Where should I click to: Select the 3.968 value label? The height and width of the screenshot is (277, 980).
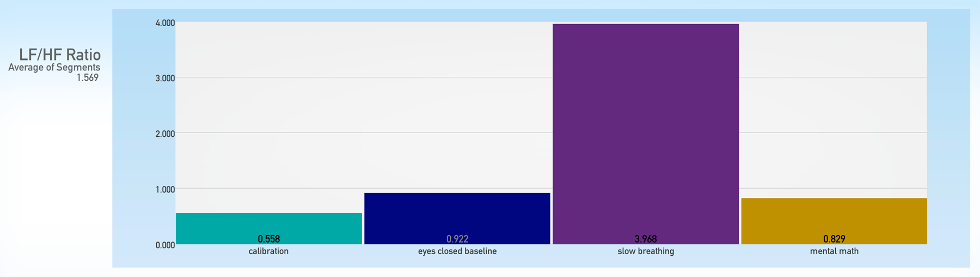pos(645,239)
